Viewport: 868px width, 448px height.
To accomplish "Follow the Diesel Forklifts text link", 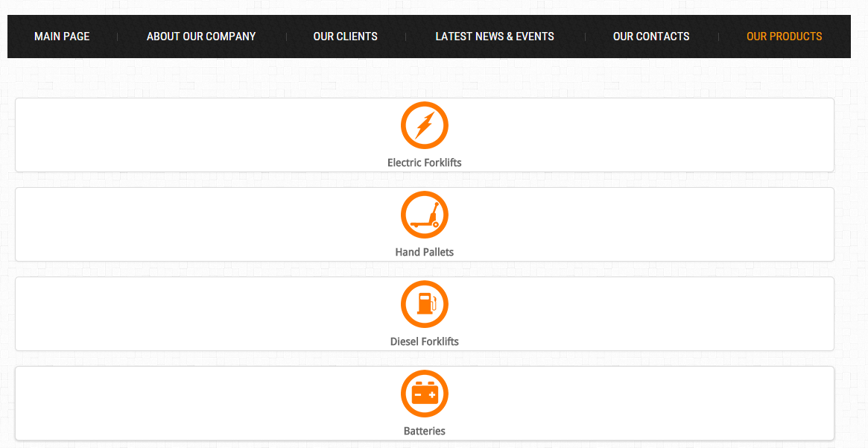I will coord(425,341).
